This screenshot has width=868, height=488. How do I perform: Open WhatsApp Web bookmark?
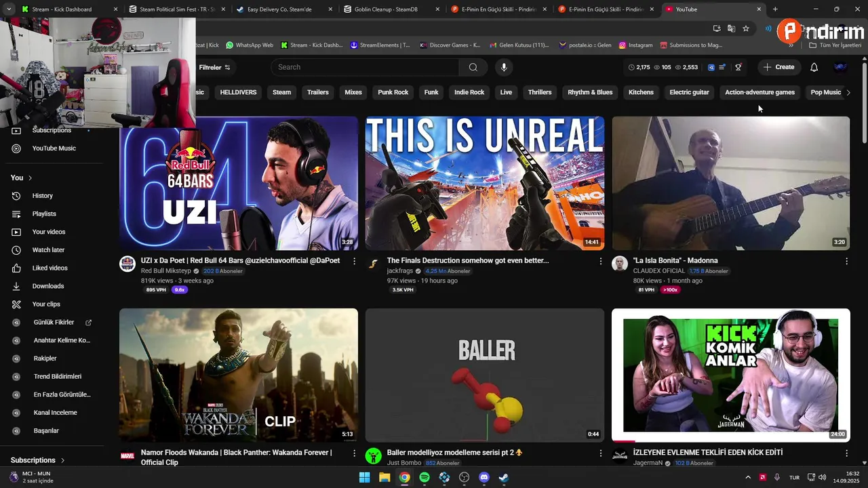pyautogui.click(x=250, y=45)
